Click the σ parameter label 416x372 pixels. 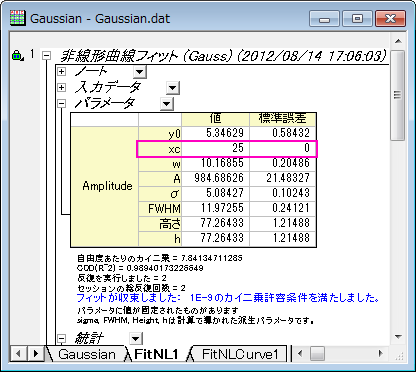coord(160,194)
